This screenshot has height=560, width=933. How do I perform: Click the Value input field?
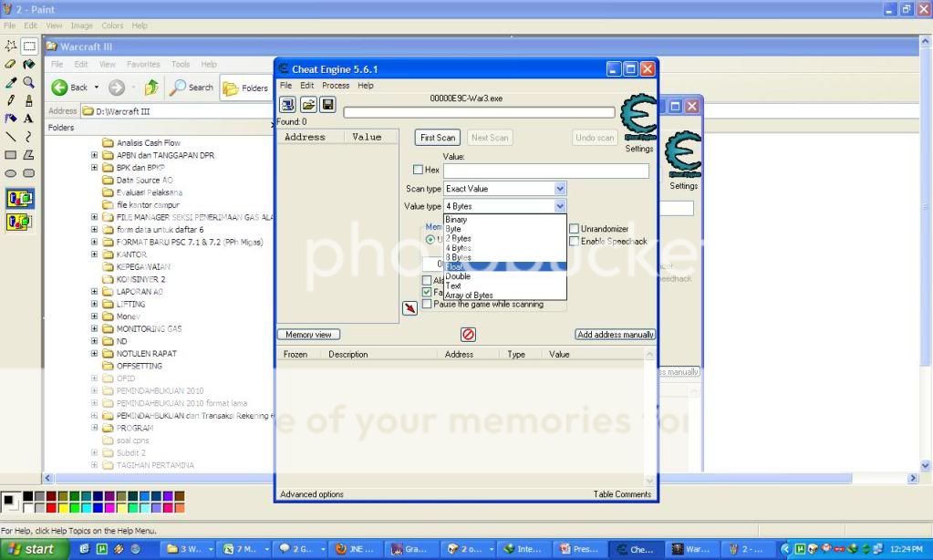545,171
